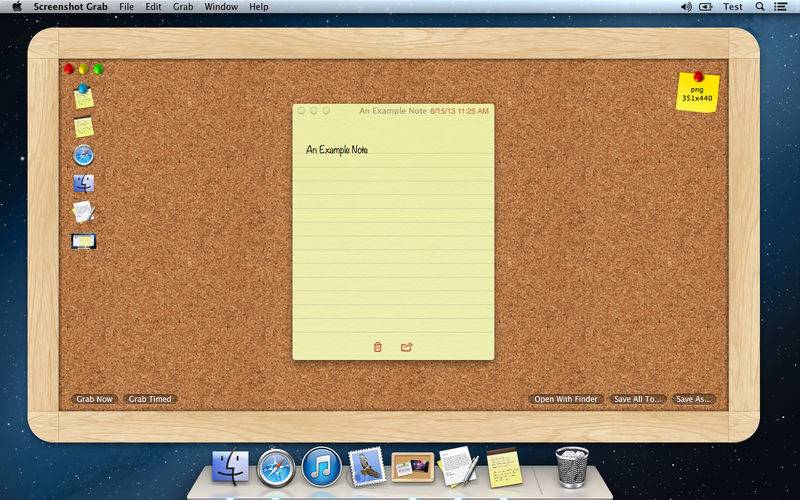Open the Notes app from the Dock
This screenshot has height=500, width=800.
(x=504, y=467)
